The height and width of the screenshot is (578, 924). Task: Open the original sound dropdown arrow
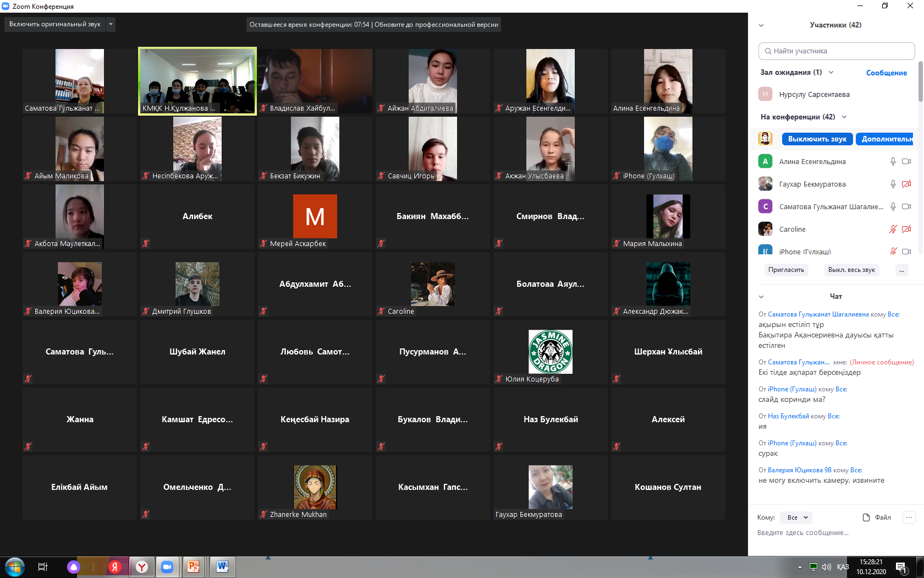[111, 24]
